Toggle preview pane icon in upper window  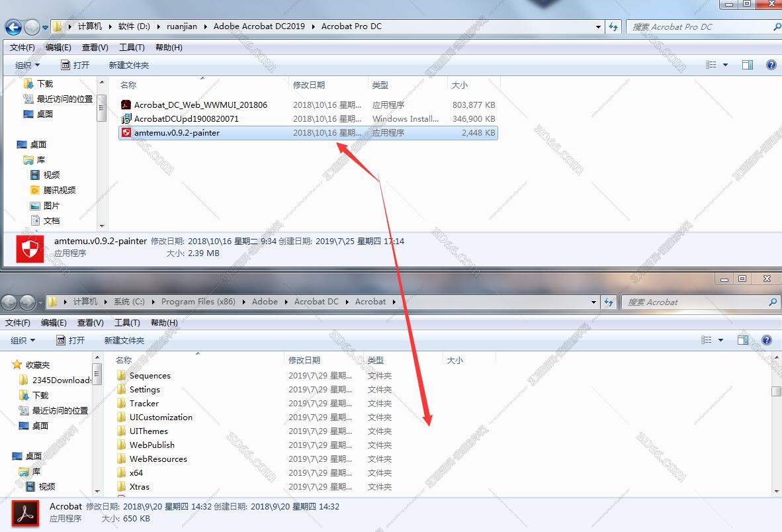point(747,65)
